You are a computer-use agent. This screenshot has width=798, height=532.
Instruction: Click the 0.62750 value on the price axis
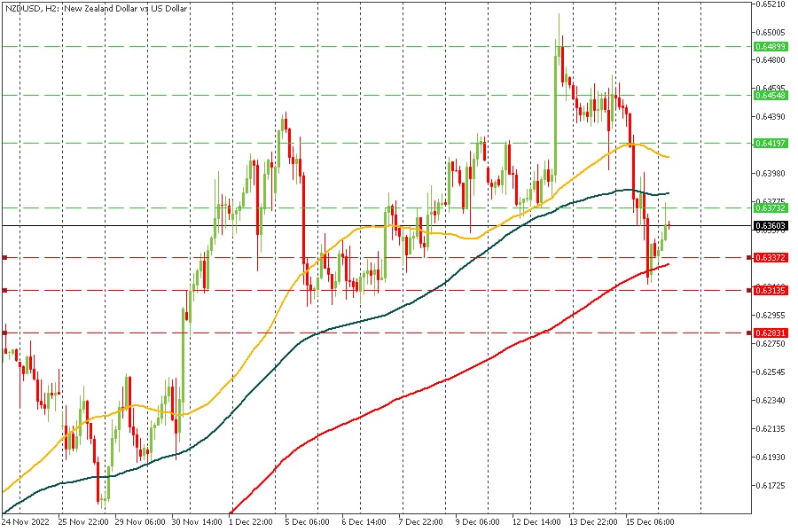click(771, 344)
